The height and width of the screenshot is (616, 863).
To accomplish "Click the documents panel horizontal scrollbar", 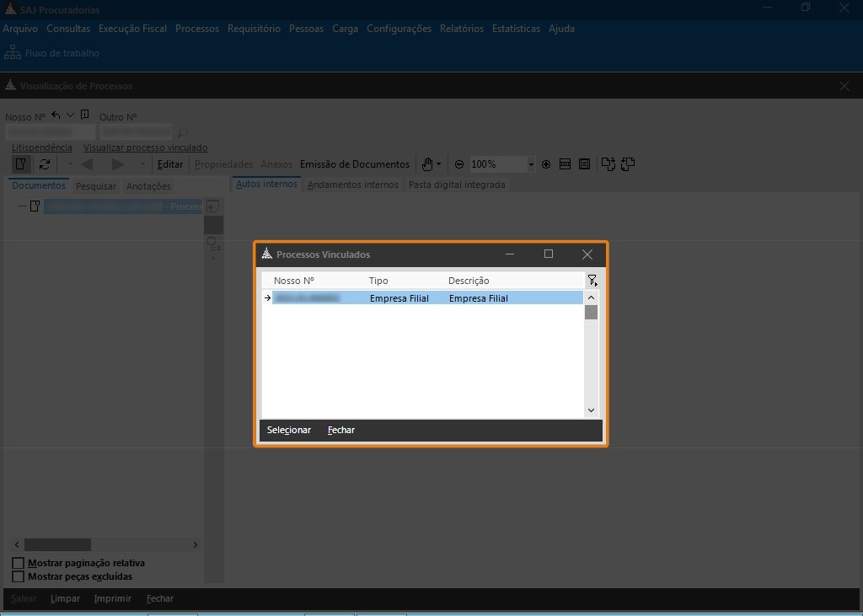I will coord(57,544).
